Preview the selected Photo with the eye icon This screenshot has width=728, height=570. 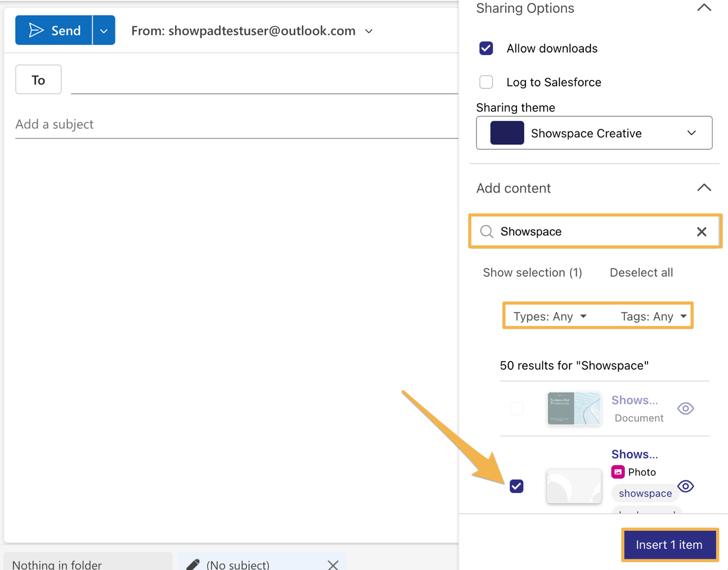click(x=686, y=486)
